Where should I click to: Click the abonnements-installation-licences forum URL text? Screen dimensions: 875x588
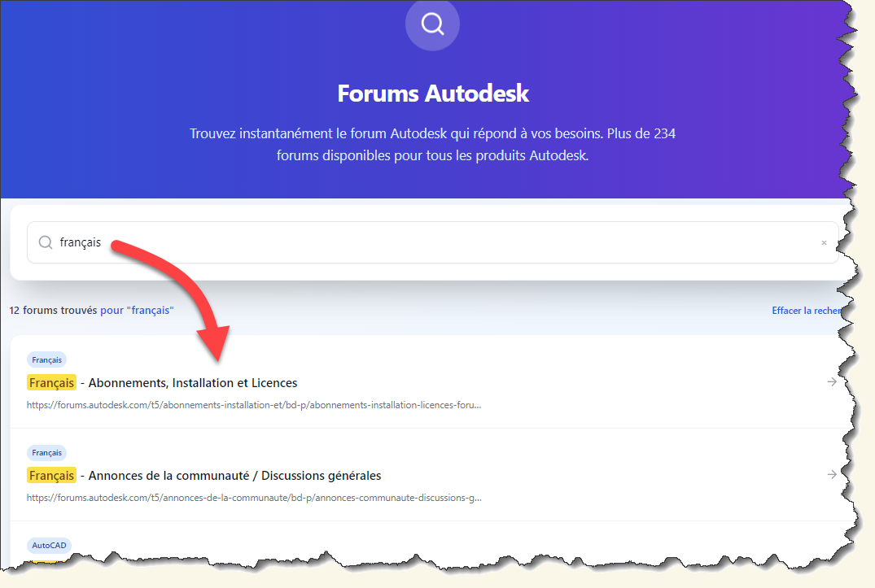254,405
